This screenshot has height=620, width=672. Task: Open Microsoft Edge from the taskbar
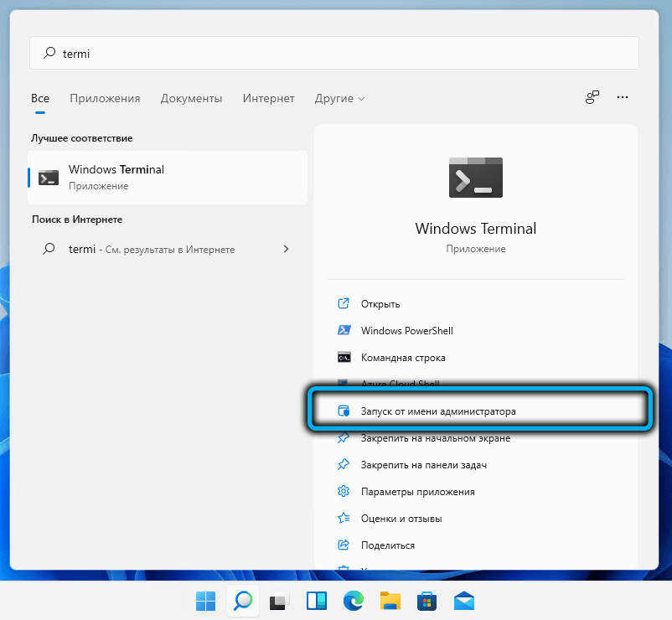[353, 601]
